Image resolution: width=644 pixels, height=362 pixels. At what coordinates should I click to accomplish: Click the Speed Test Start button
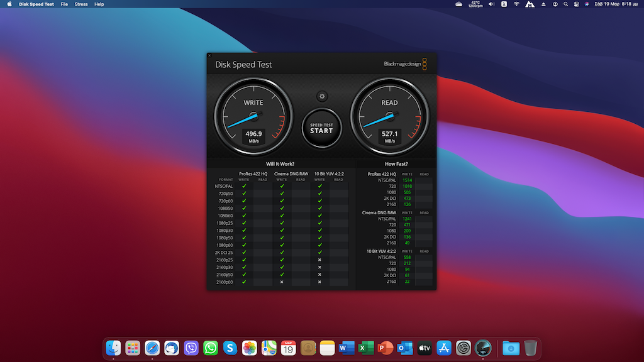321,128
